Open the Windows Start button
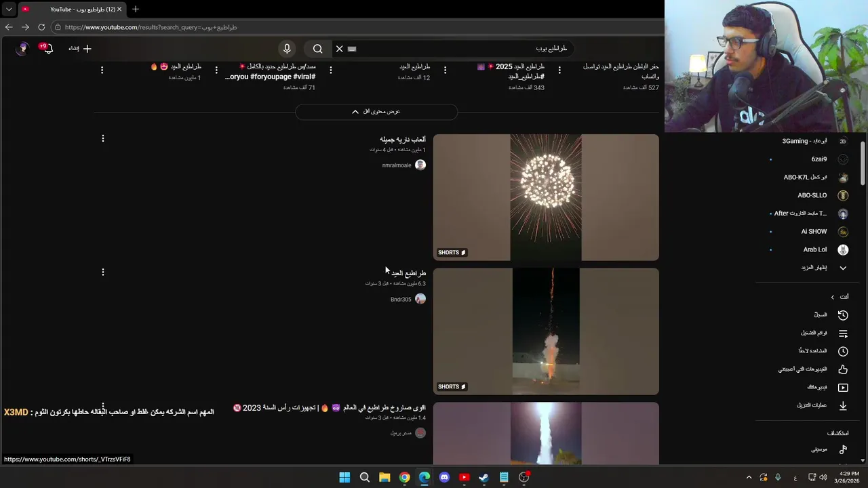This screenshot has width=868, height=488. tap(344, 477)
